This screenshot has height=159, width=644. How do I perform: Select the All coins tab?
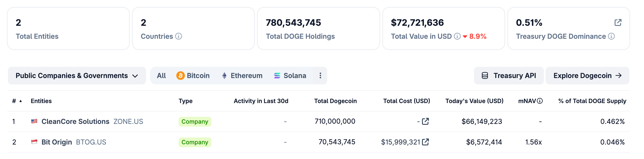click(161, 76)
